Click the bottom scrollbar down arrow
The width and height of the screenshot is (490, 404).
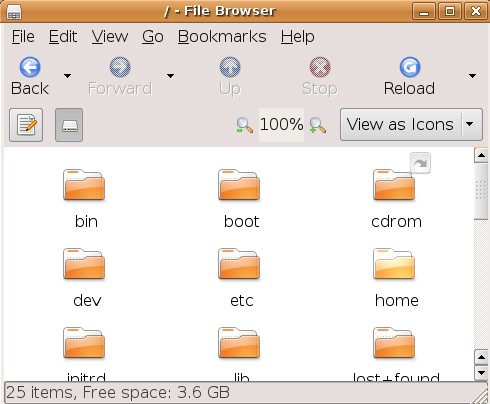coord(481,373)
